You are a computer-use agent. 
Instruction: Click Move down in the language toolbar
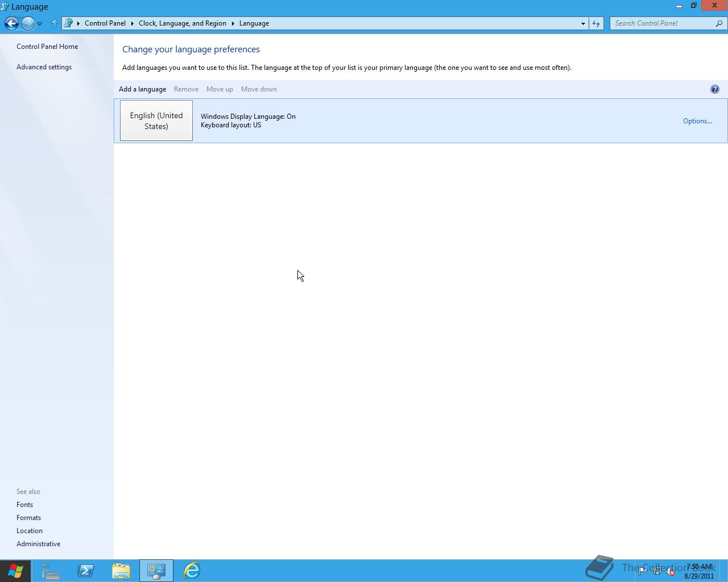(x=259, y=89)
